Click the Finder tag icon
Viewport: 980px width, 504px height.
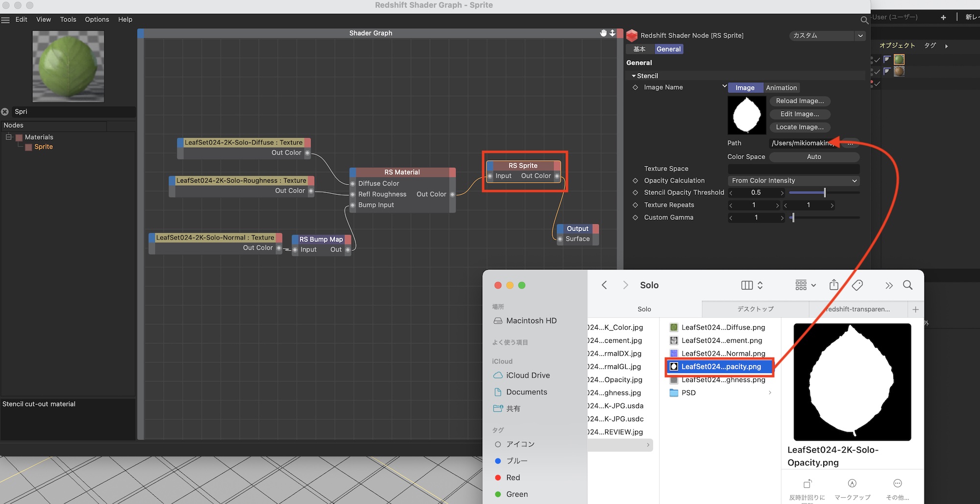coord(857,285)
